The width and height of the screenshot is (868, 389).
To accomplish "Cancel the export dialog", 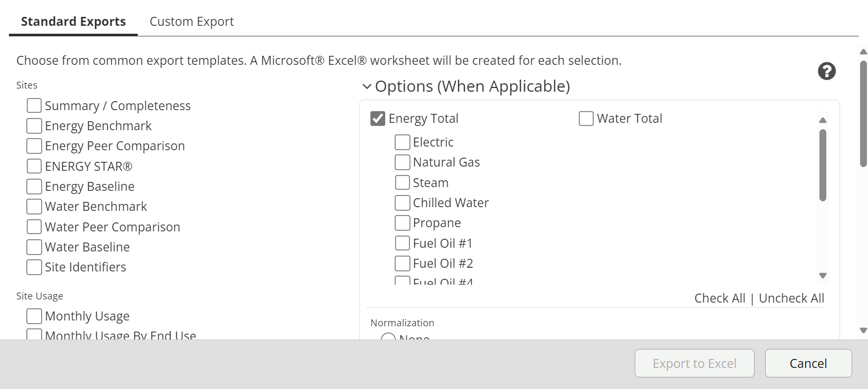I will pos(808,363).
